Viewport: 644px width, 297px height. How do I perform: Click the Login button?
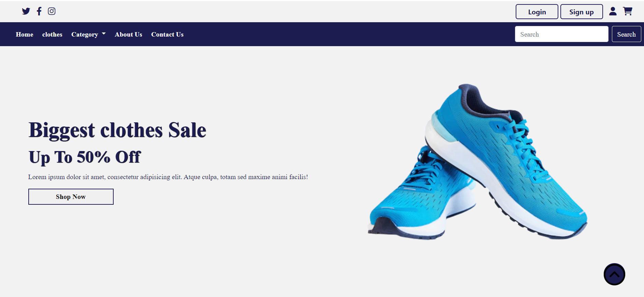(x=537, y=12)
